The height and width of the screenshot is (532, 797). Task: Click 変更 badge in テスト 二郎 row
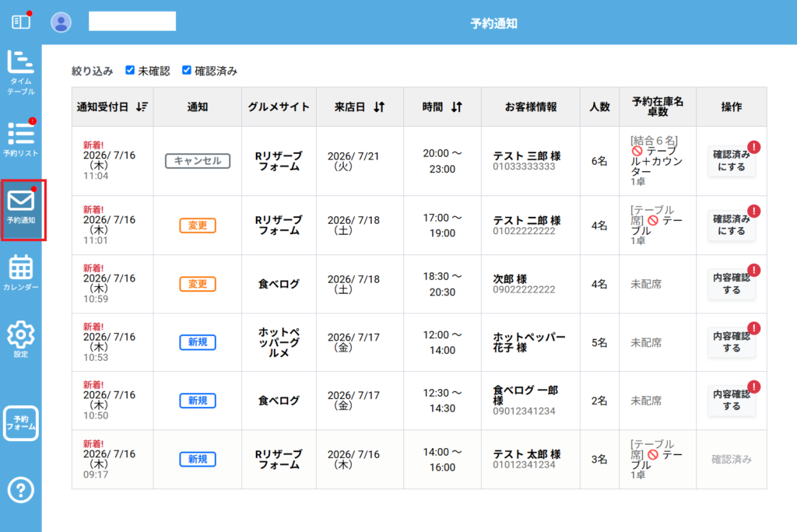click(197, 225)
